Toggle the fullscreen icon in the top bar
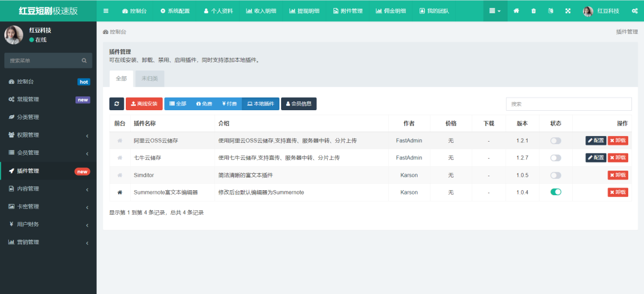Viewport: 644px width, 294px height. (568, 11)
